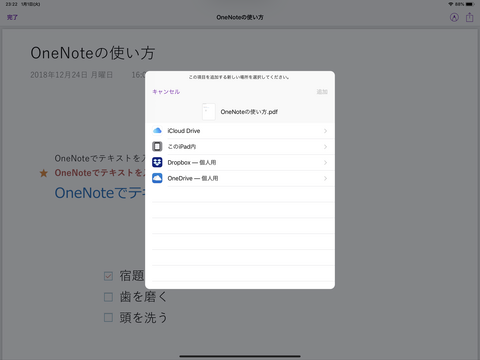Screen dimensions: 480x360
Task: Select the このiPad内 device icon
Action: tap(157, 146)
